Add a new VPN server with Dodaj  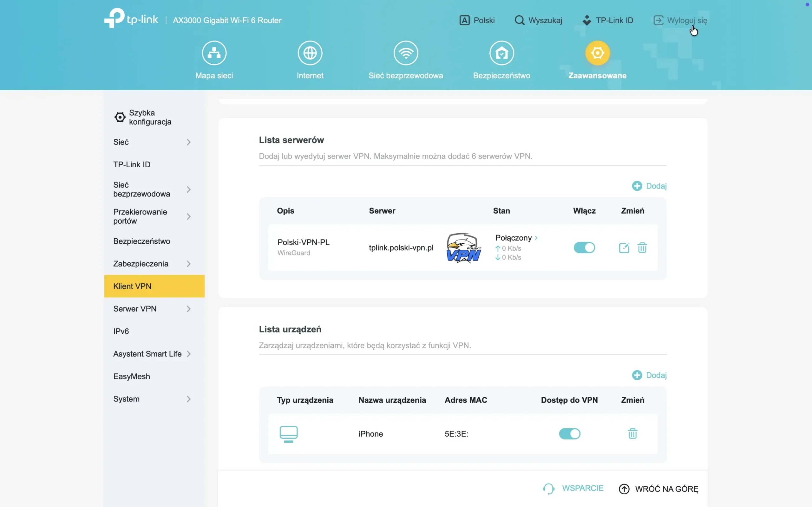click(x=649, y=186)
